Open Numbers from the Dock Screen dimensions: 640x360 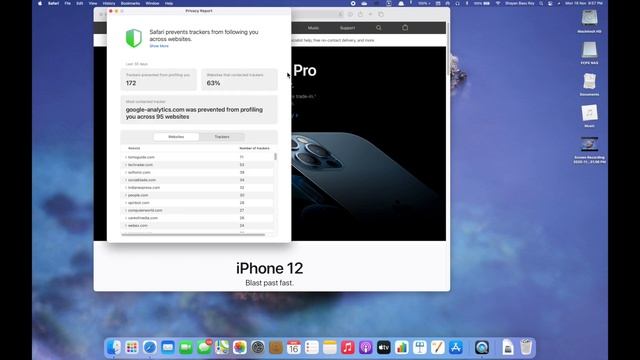tap(402, 347)
